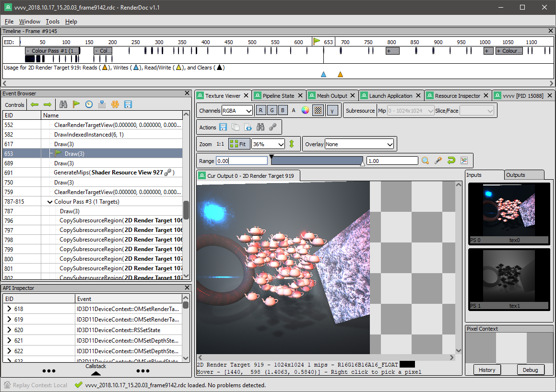Expand API event 620 RSSetState row
The width and height of the screenshot is (556, 392).
[9, 330]
